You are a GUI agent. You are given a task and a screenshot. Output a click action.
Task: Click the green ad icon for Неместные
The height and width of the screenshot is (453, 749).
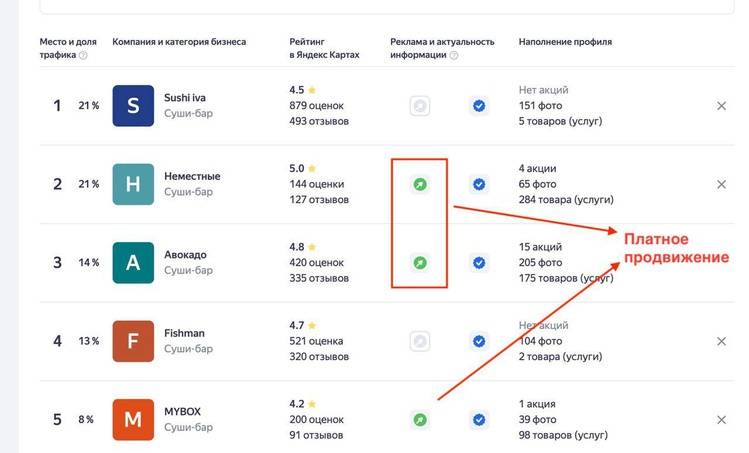420,184
